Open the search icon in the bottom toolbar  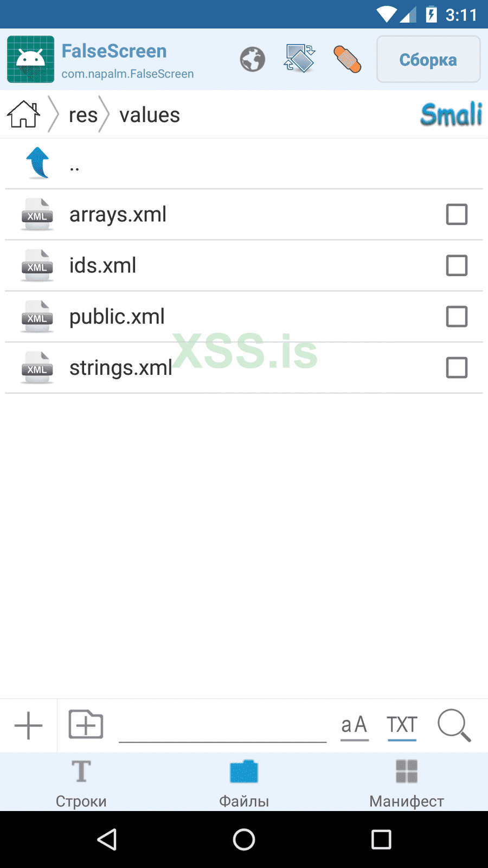click(454, 725)
